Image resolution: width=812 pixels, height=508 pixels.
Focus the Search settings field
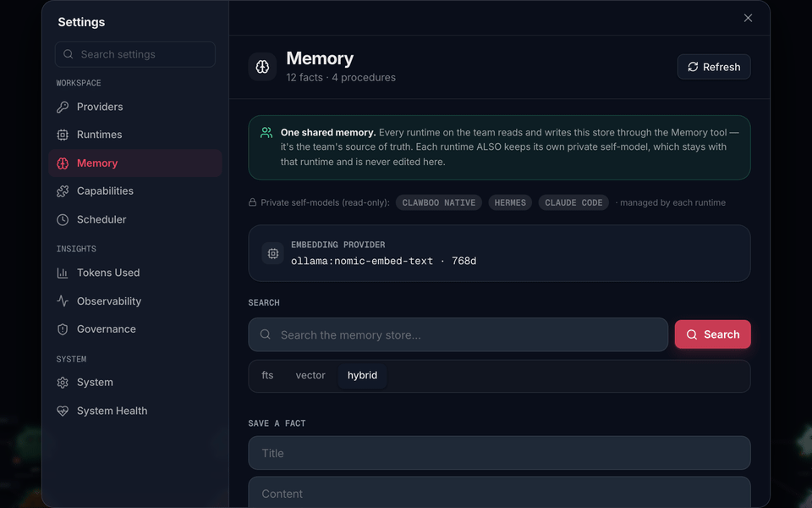point(135,54)
